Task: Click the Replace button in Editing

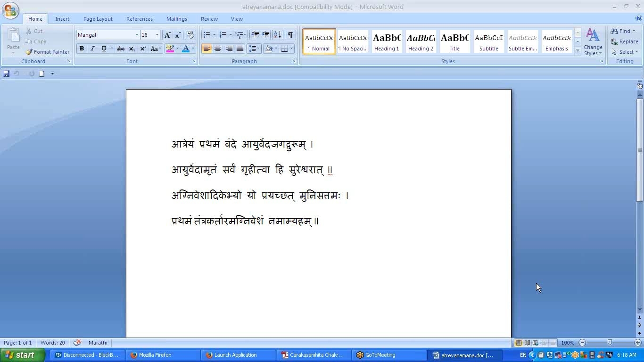Action: coord(625,41)
